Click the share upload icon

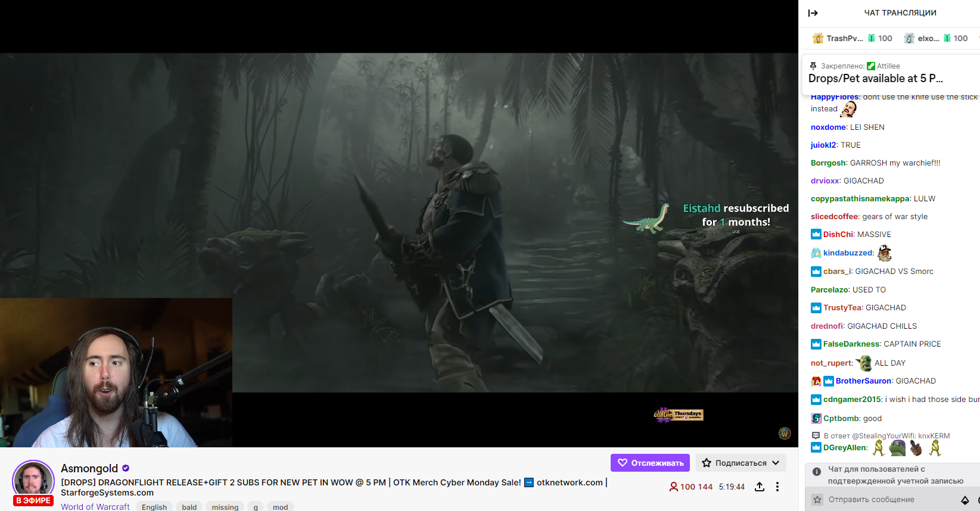coord(760,487)
